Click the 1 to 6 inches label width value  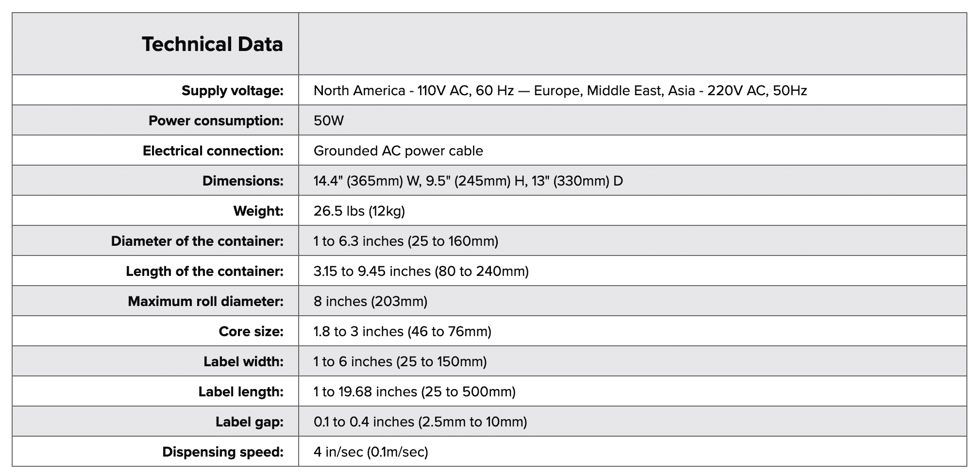pyautogui.click(x=400, y=362)
